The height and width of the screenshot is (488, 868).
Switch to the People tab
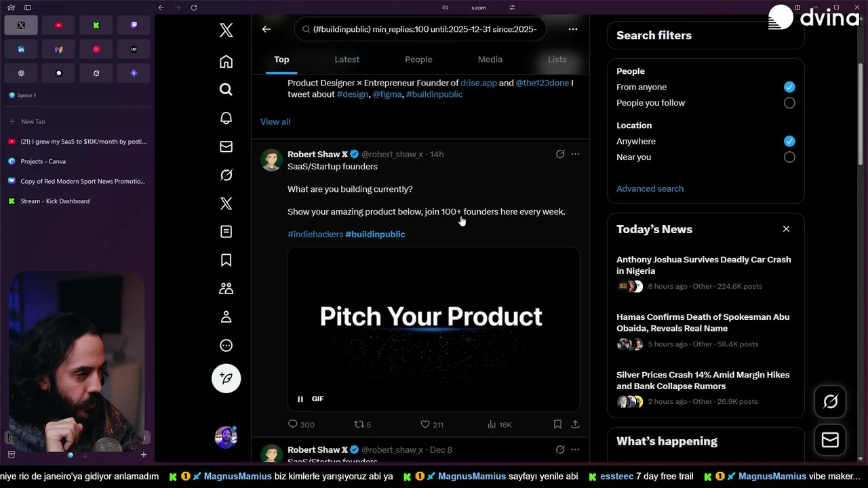(418, 60)
